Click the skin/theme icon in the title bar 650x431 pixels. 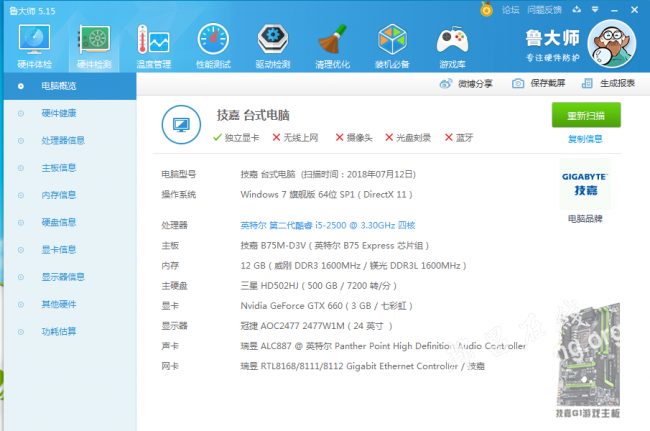pyautogui.click(x=577, y=10)
